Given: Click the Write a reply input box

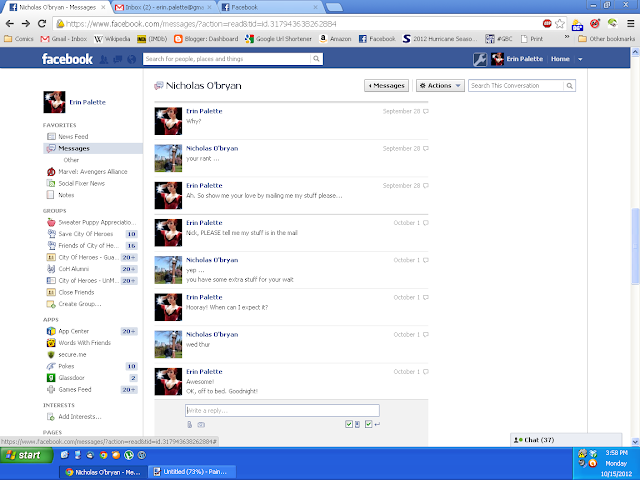Looking at the screenshot, I should pyautogui.click(x=282, y=411).
